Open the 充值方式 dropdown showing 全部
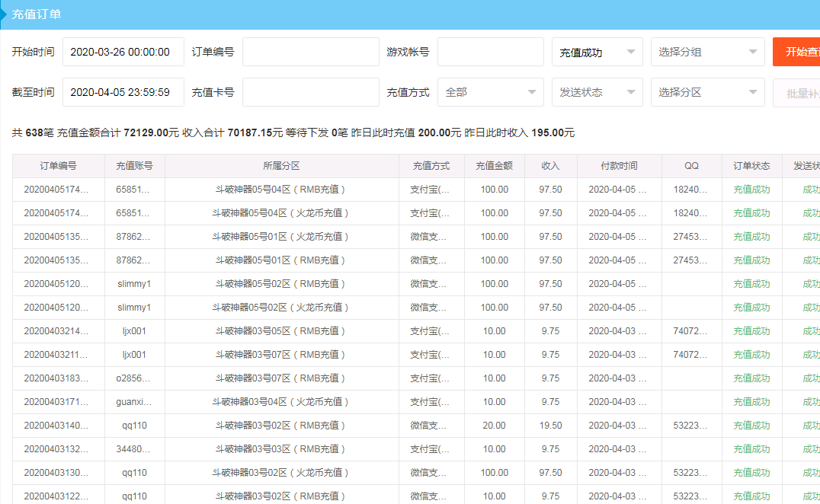 (x=490, y=92)
